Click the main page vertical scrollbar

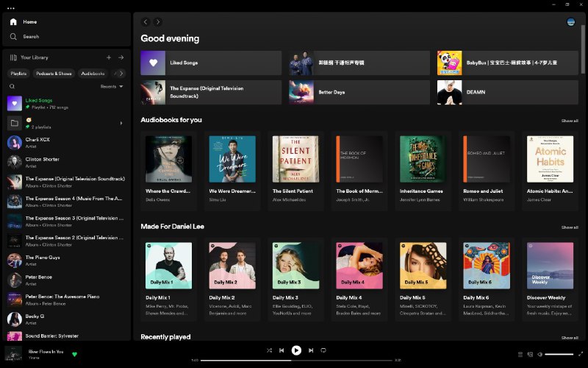click(x=583, y=49)
